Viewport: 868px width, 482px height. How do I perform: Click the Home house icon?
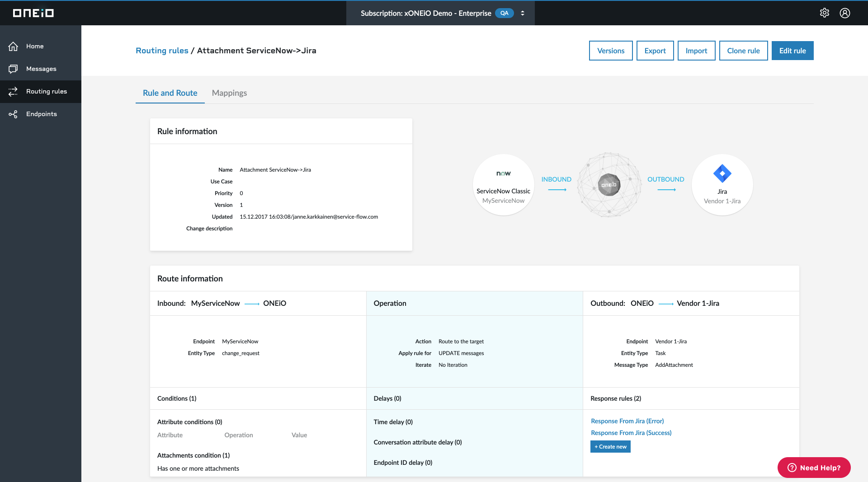tap(13, 46)
